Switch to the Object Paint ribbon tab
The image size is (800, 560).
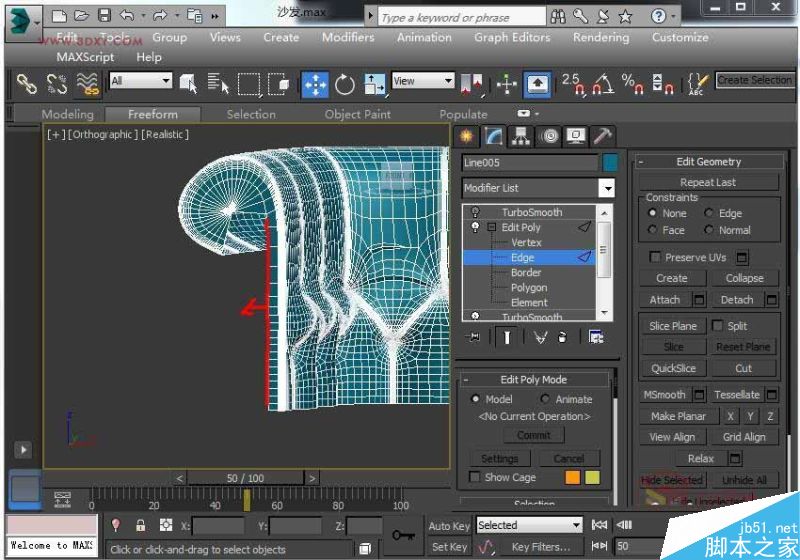coord(357,114)
